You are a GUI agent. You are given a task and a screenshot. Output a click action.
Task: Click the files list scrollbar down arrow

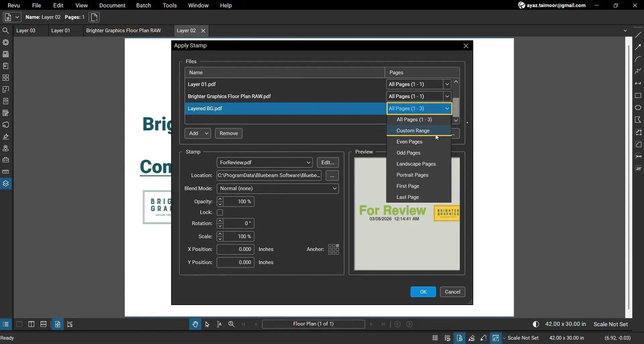(x=456, y=120)
